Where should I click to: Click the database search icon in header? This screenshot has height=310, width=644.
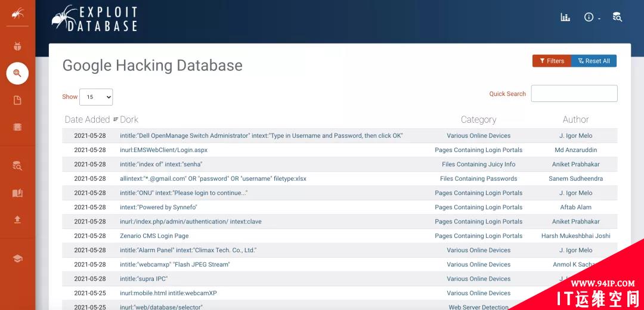tap(617, 17)
